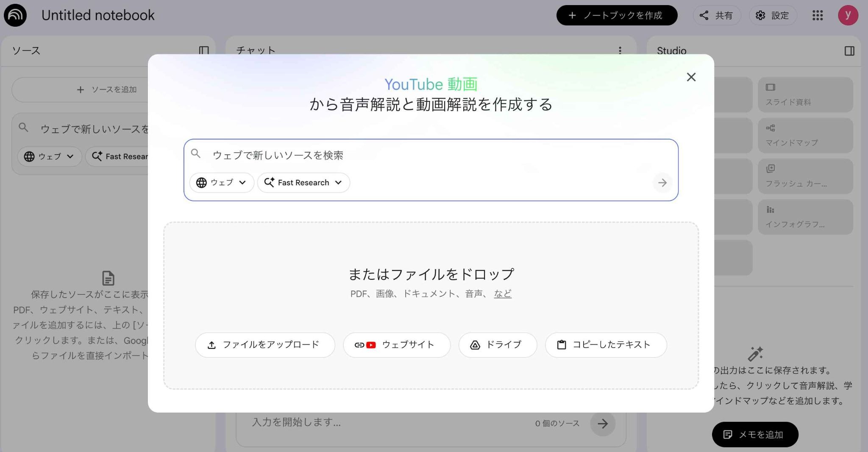The image size is (868, 452).
Task: Click the チャット panel header
Action: (256, 50)
